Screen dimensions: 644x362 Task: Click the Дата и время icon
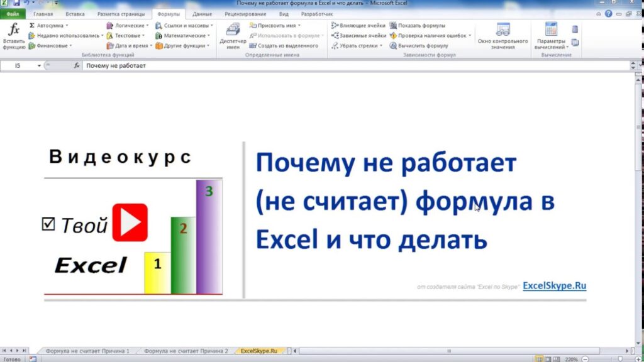click(109, 45)
